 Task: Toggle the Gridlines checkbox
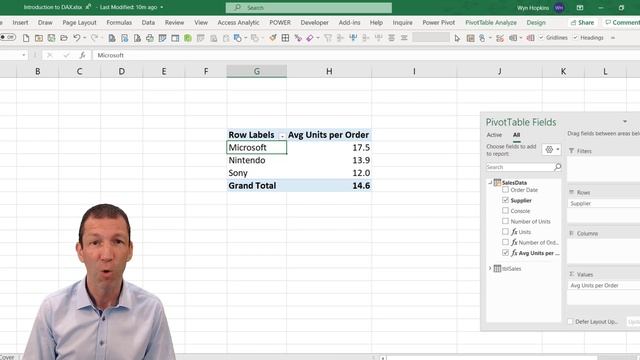click(541, 38)
